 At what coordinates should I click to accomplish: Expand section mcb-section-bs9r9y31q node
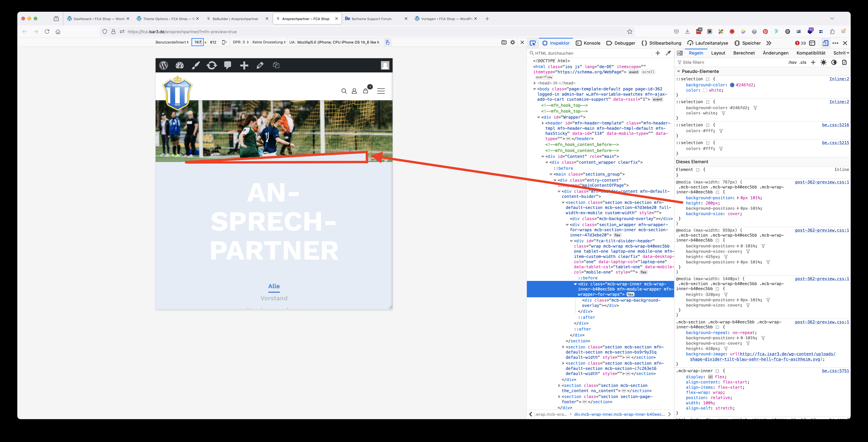563,347
